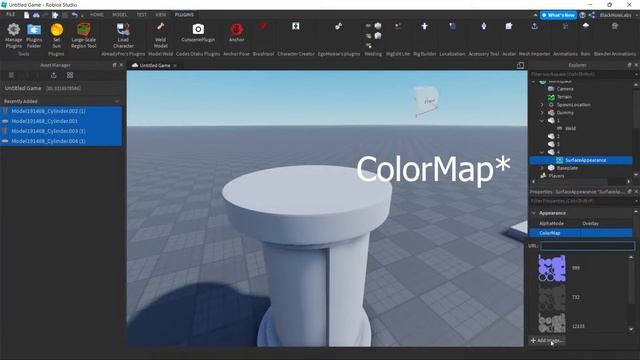Viewport: 640px width, 360px height.
Task: Collapse part 1 in Explorer
Action: [x=542, y=121]
